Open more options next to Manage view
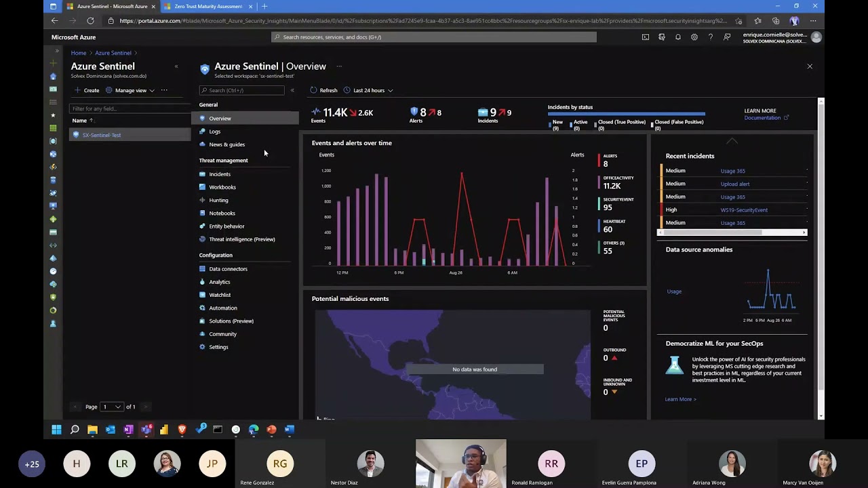This screenshot has width=868, height=488. (x=164, y=90)
